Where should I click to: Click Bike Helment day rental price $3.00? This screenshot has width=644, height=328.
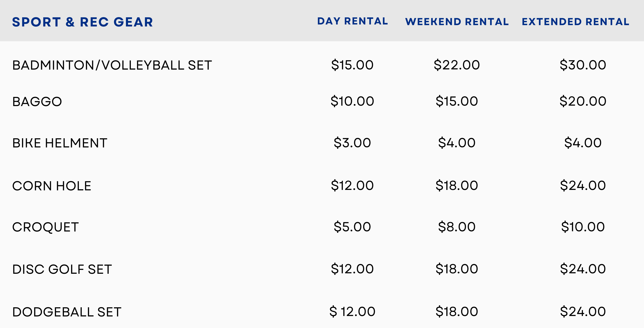coord(352,143)
